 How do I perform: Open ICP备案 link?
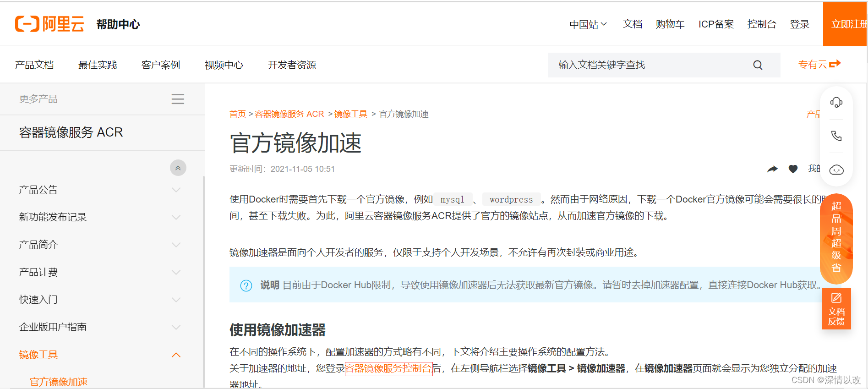click(x=716, y=24)
